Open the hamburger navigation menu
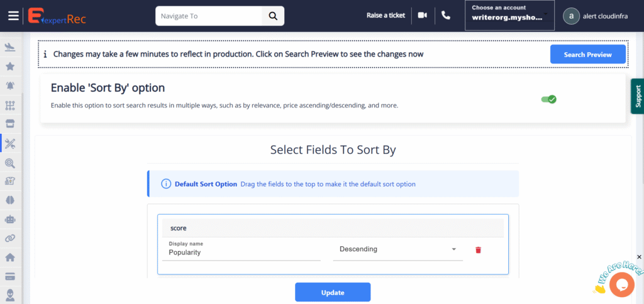The height and width of the screenshot is (304, 644). coord(13,16)
